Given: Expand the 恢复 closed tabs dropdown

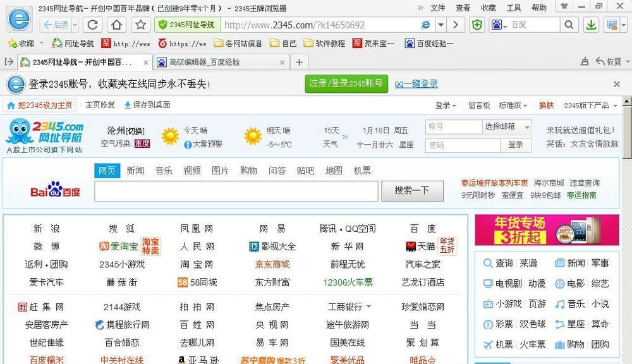Looking at the screenshot, I should tap(628, 62).
